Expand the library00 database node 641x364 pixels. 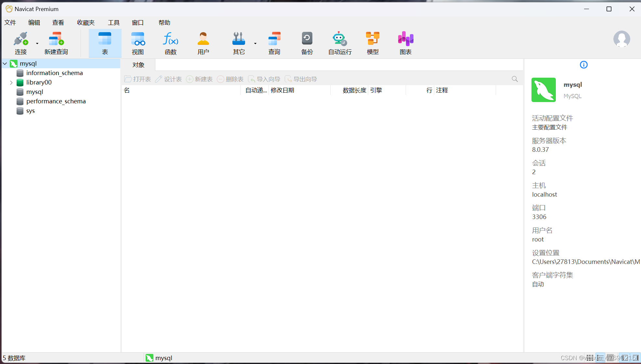11,83
